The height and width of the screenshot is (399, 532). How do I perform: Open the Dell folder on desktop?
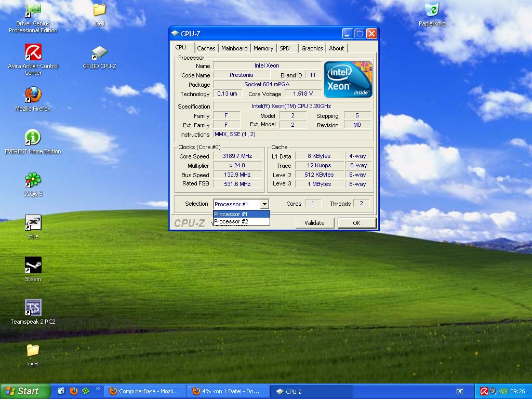pyautogui.click(x=99, y=15)
